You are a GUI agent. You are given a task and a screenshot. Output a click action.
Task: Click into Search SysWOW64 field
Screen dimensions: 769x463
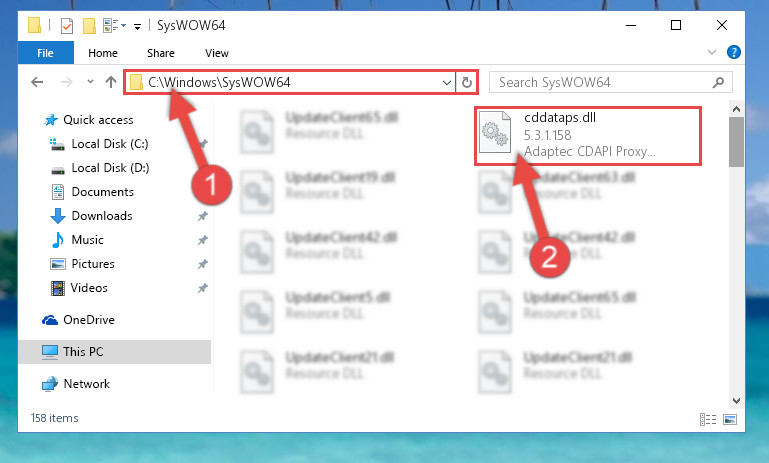[x=603, y=82]
